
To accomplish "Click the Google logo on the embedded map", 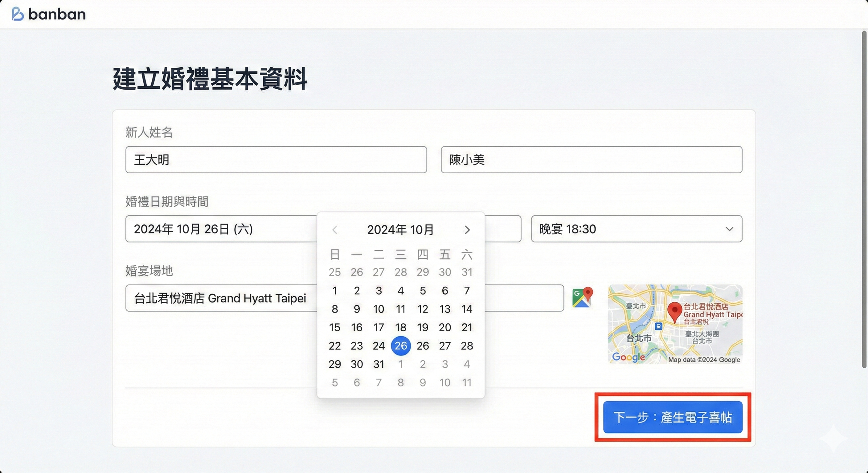I will click(x=628, y=358).
